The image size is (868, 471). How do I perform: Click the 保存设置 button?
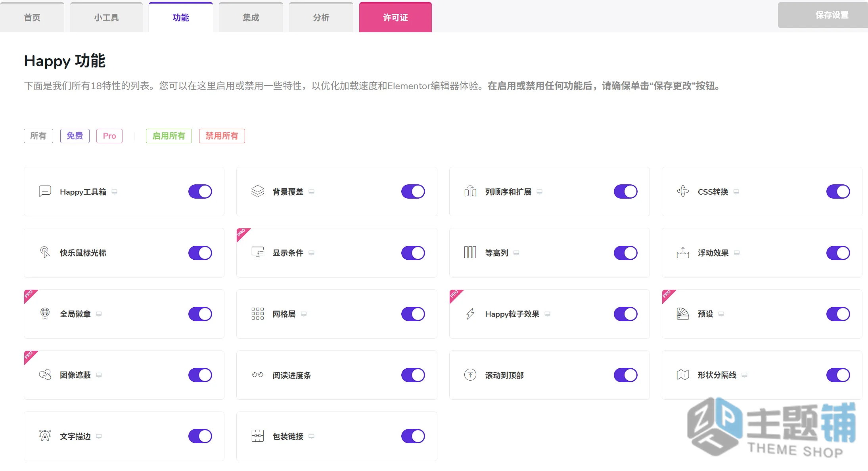pyautogui.click(x=823, y=15)
